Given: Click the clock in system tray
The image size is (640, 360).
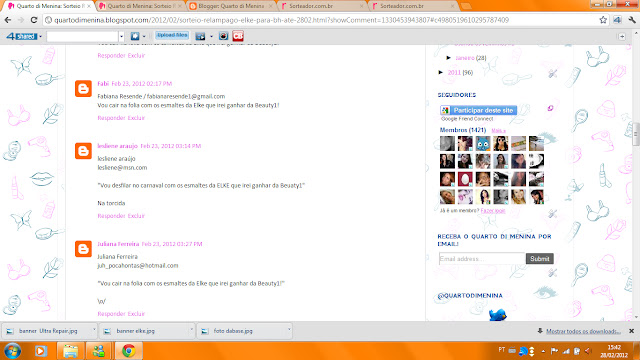Looking at the screenshot, I should pos(614,351).
